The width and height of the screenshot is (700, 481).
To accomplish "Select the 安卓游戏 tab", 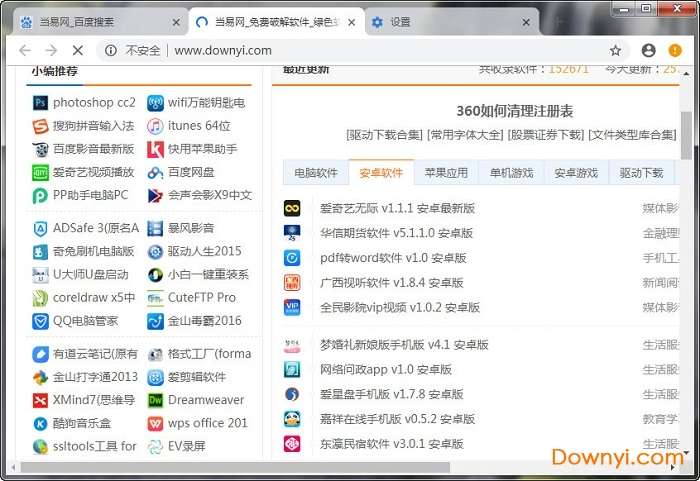I will click(x=576, y=173).
